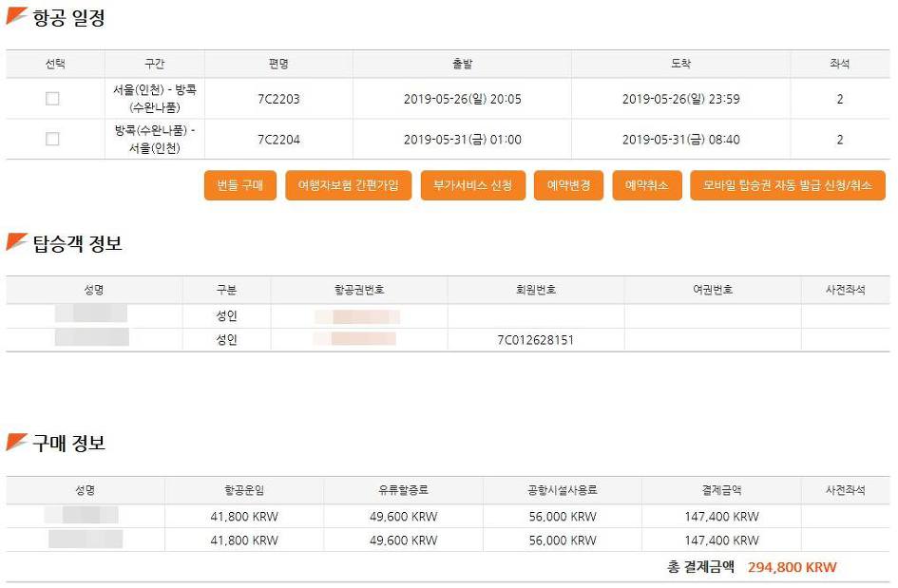This screenshot has height=588, width=898.
Task: Check the box for flight 7C2204
Action: coord(52,139)
